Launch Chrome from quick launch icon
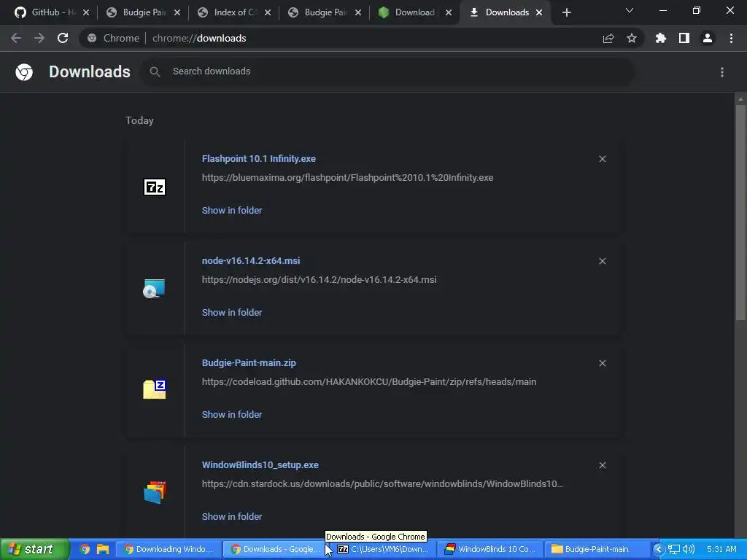The width and height of the screenshot is (747, 560). [85, 549]
